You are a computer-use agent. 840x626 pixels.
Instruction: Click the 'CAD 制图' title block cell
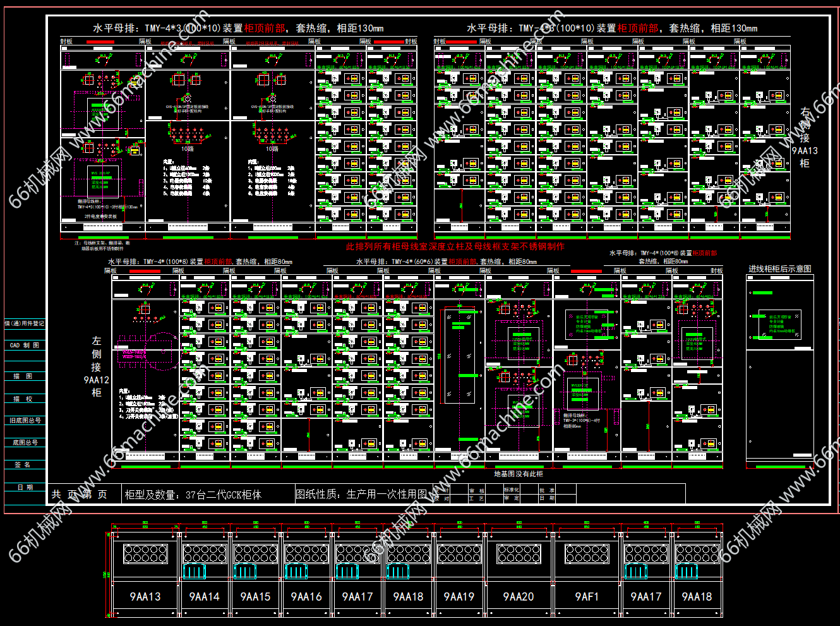point(25,346)
